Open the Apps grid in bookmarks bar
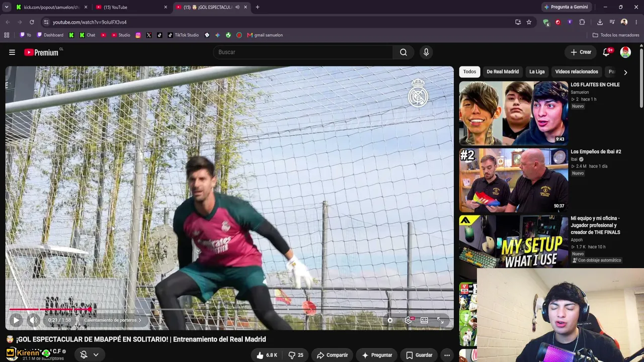Image resolution: width=644 pixels, height=362 pixels. tap(7, 35)
